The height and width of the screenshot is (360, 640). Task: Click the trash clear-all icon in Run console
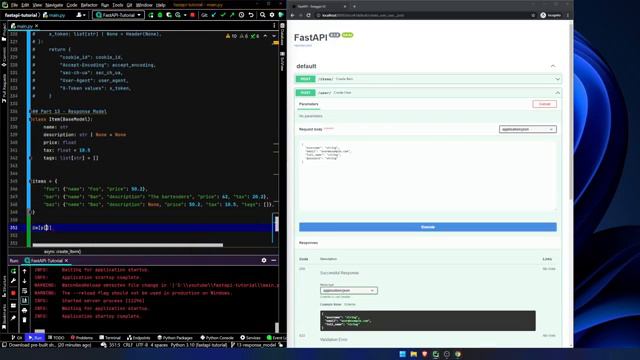[24, 320]
